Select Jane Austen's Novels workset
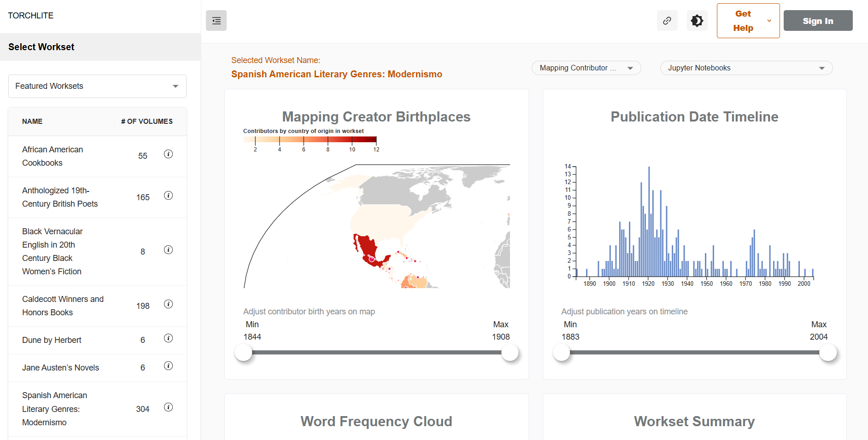Image resolution: width=868 pixels, height=440 pixels. click(97, 368)
